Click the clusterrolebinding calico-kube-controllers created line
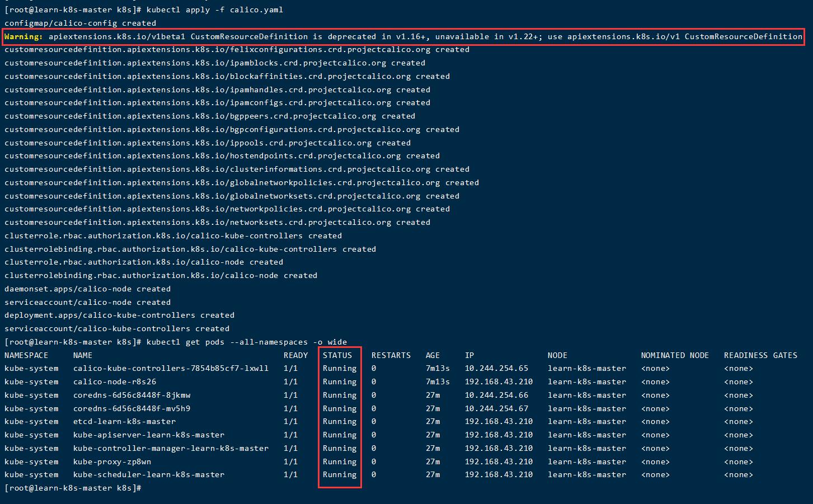This screenshot has width=813, height=504. coord(190,249)
